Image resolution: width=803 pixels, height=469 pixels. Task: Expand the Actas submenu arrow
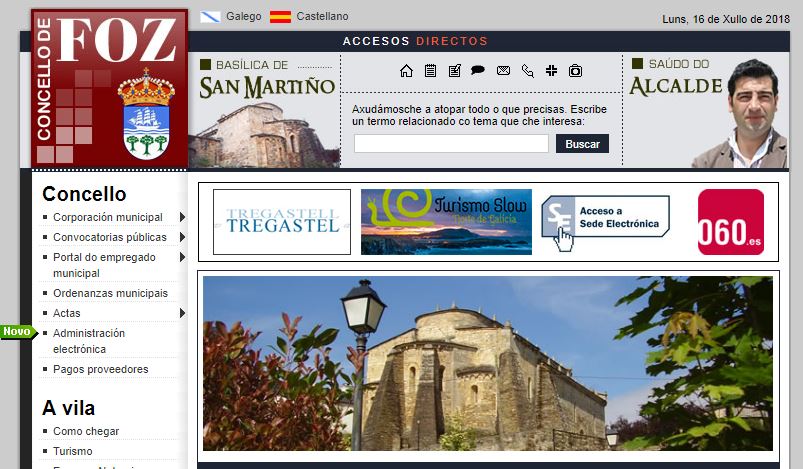click(182, 313)
